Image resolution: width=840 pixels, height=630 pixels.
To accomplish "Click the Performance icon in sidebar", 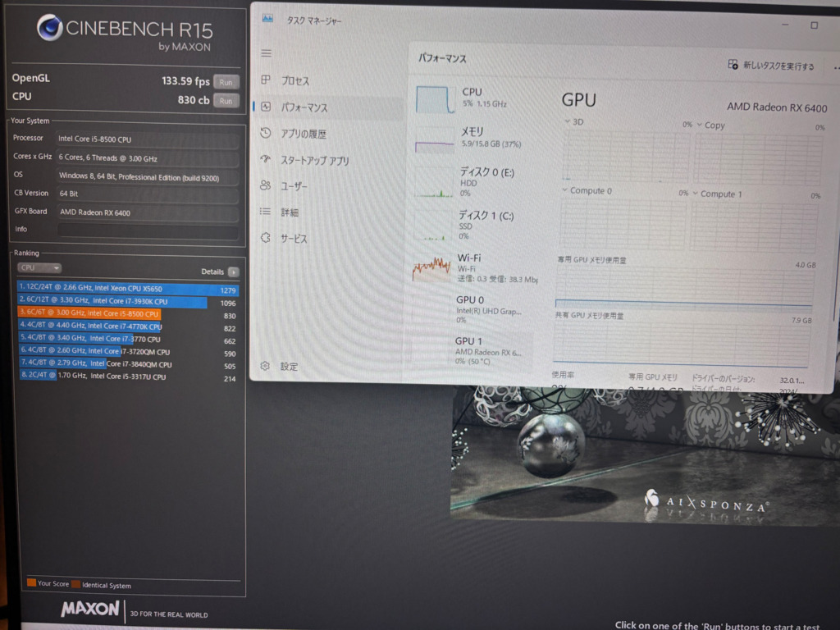I will (x=266, y=107).
